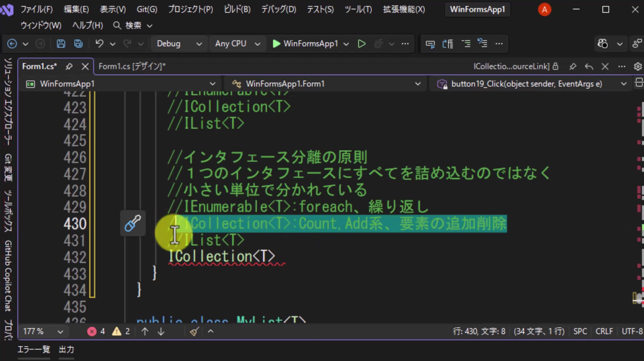Close the Form1.cs tab
Screen dimensions: 644x361
click(85, 66)
